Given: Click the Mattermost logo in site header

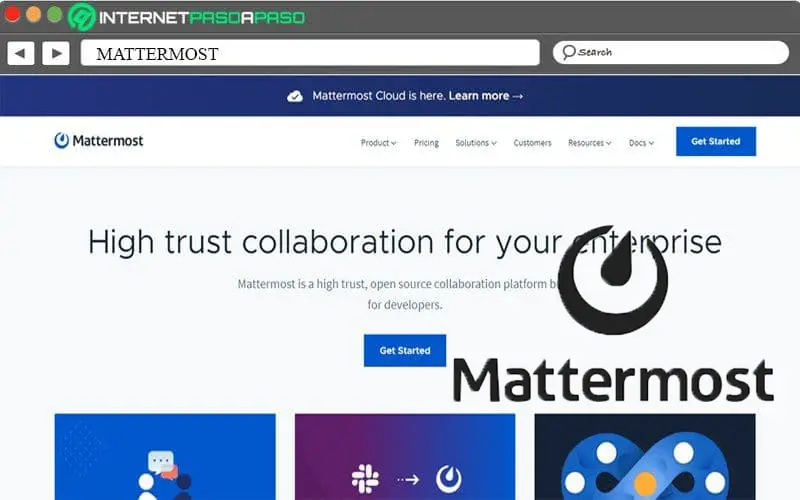Looking at the screenshot, I should coord(99,141).
